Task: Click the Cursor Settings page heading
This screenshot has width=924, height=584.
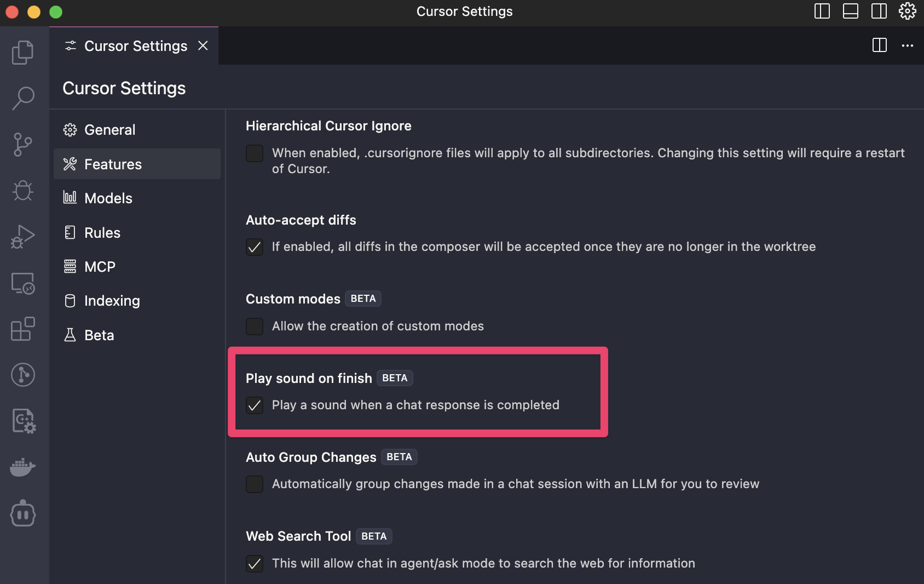Action: 124,88
